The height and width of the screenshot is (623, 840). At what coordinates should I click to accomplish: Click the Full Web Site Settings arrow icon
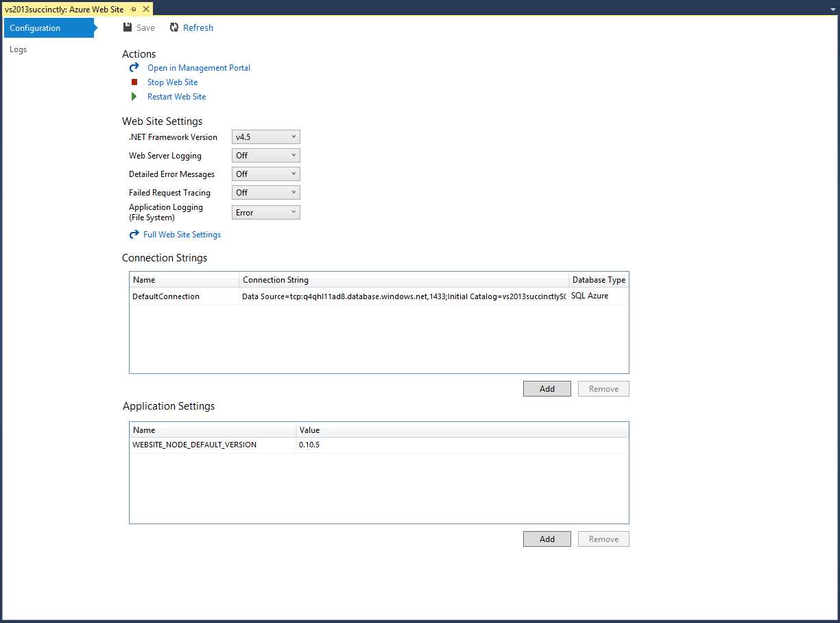pos(134,234)
